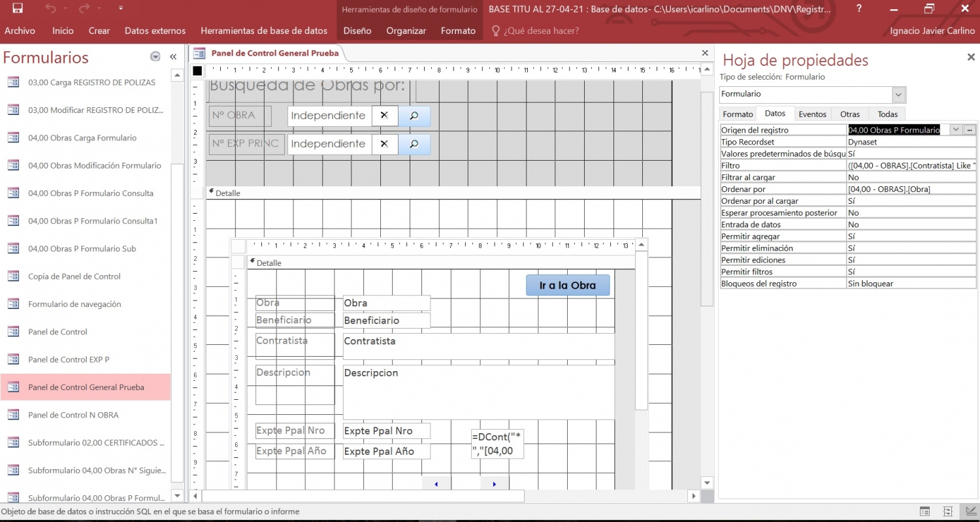980x522 pixels.
Task: Close the Hoja de propiedades pane
Action: (971, 57)
